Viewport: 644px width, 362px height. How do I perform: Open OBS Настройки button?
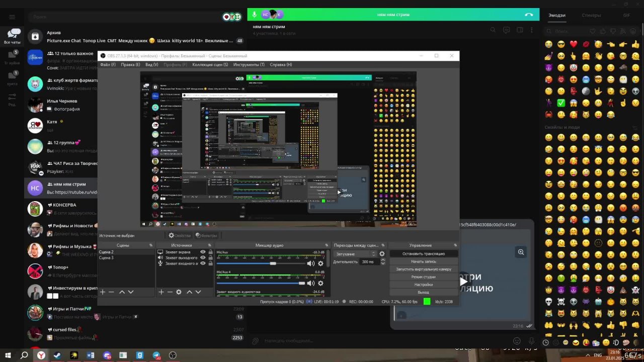click(x=424, y=285)
